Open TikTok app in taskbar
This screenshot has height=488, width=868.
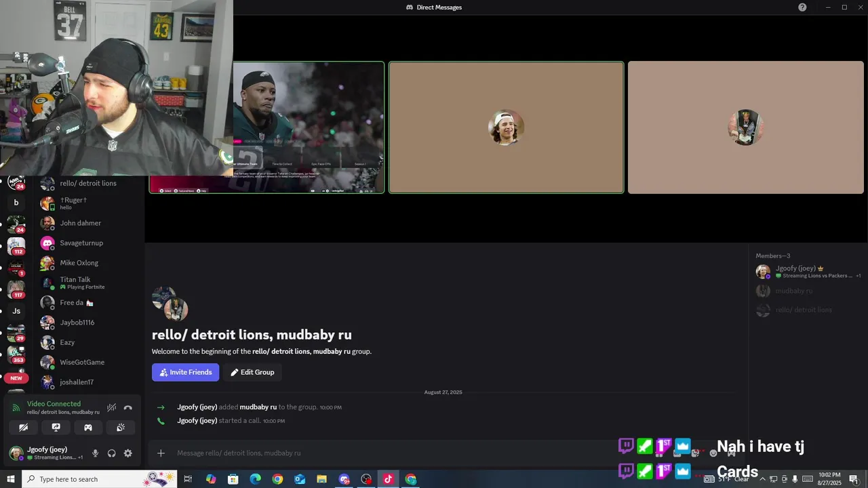388,479
